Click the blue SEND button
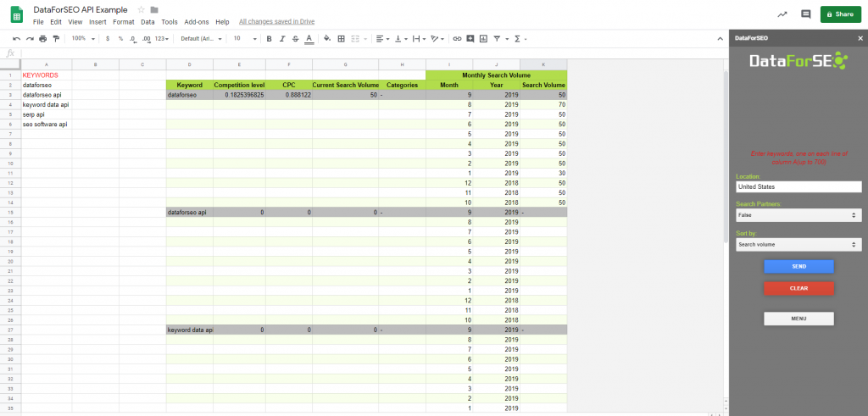This screenshot has width=868, height=416. (x=798, y=267)
